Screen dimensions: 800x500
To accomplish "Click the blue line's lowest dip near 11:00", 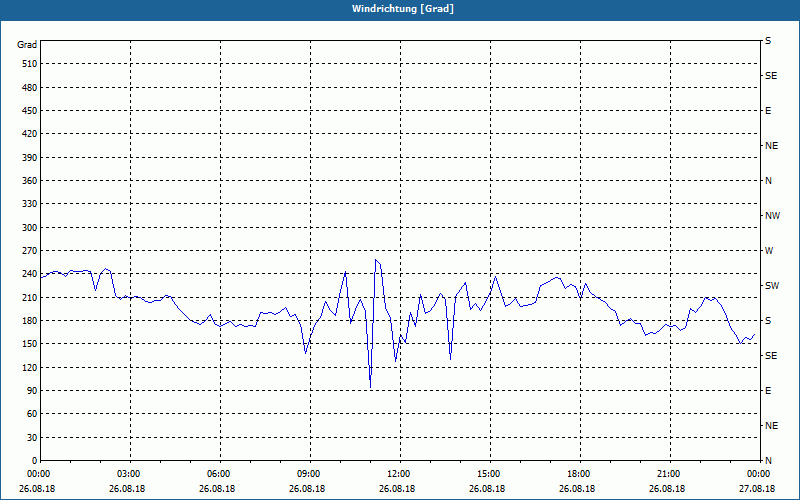I will (370, 387).
